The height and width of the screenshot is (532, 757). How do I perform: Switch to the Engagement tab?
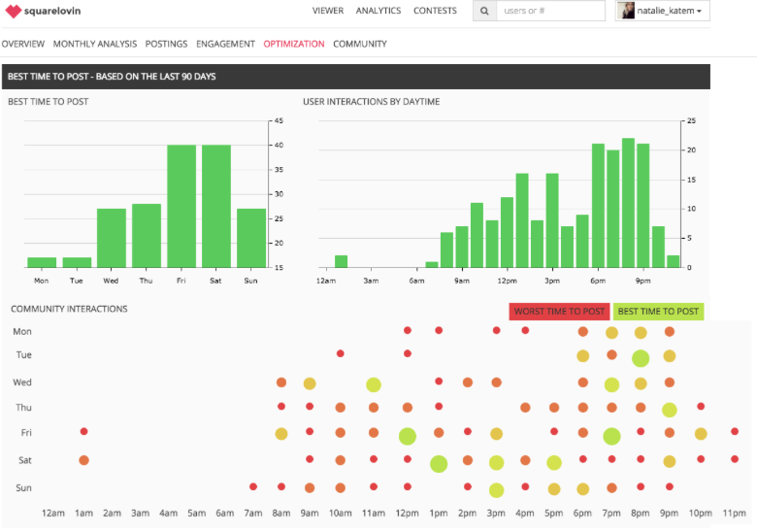pos(225,44)
